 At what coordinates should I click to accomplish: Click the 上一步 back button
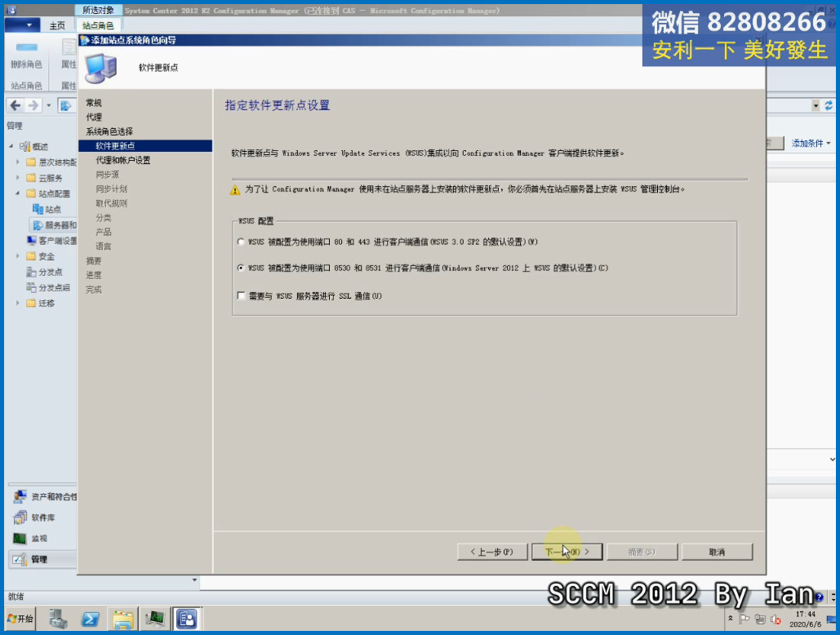492,552
